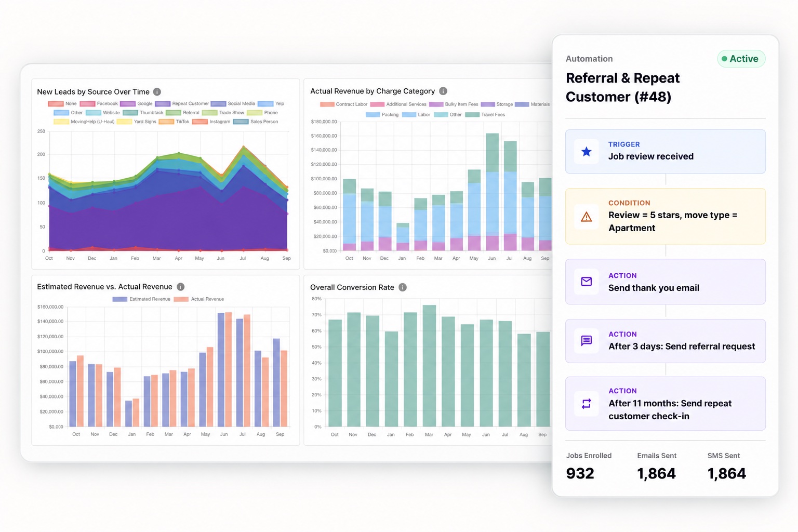Image resolution: width=798 pixels, height=532 pixels.
Task: Click the repeat arrows icon in customer check-in action
Action: tap(587, 404)
